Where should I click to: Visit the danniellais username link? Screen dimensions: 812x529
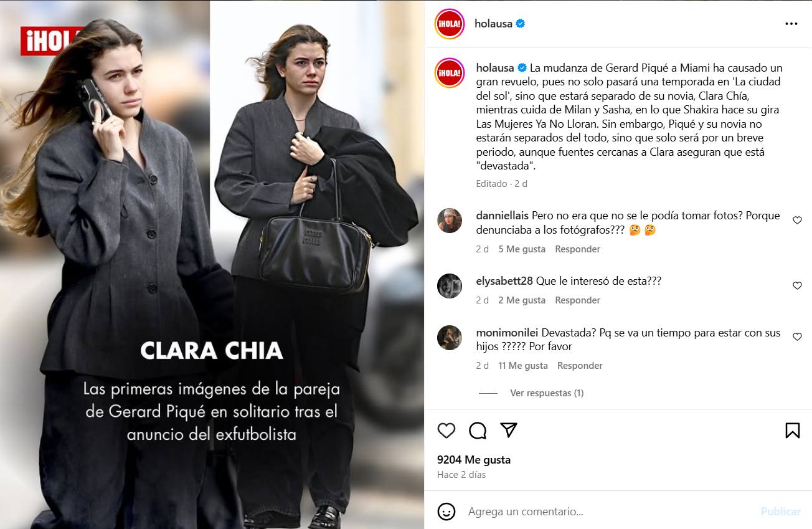(x=503, y=216)
